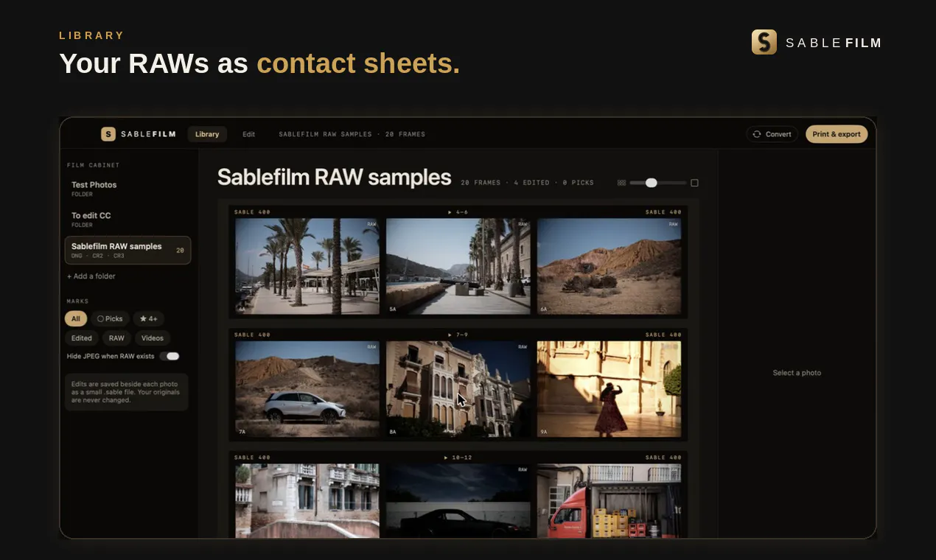Click the Sablefilm RAW samples heading

coord(334,178)
